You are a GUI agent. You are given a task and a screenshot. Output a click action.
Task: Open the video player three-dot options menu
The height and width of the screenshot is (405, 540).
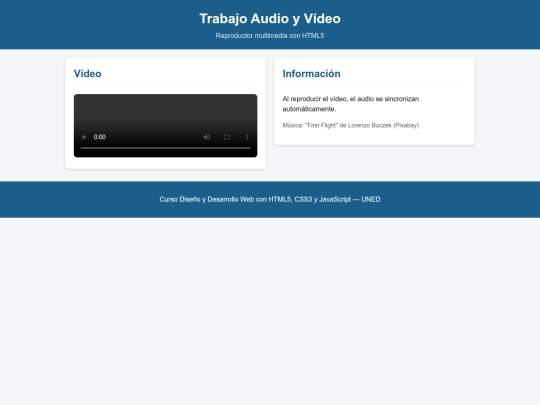pos(247,137)
